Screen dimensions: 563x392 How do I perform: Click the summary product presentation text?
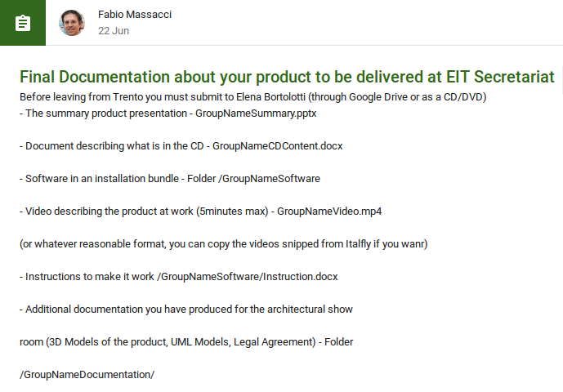point(106,114)
